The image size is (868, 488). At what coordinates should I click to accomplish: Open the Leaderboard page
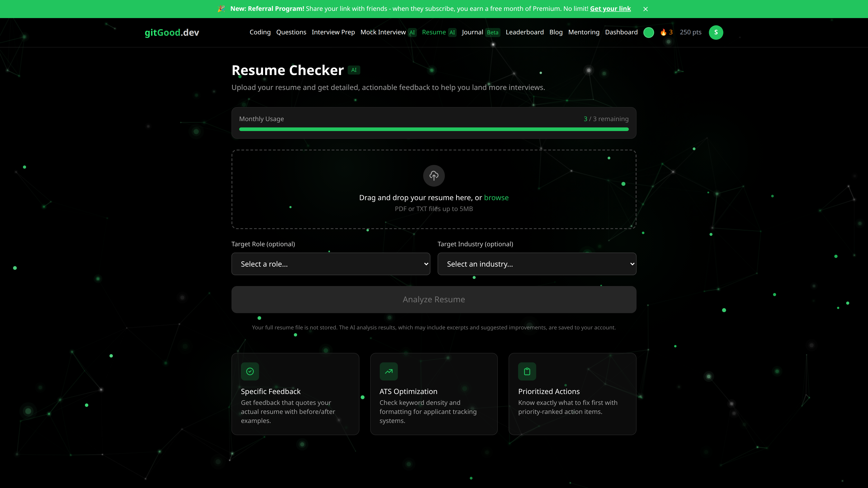(x=524, y=32)
